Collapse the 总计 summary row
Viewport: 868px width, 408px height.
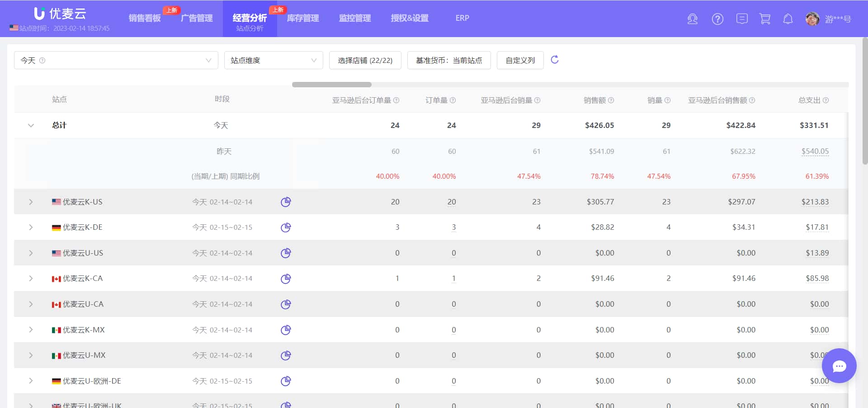pyautogui.click(x=31, y=125)
